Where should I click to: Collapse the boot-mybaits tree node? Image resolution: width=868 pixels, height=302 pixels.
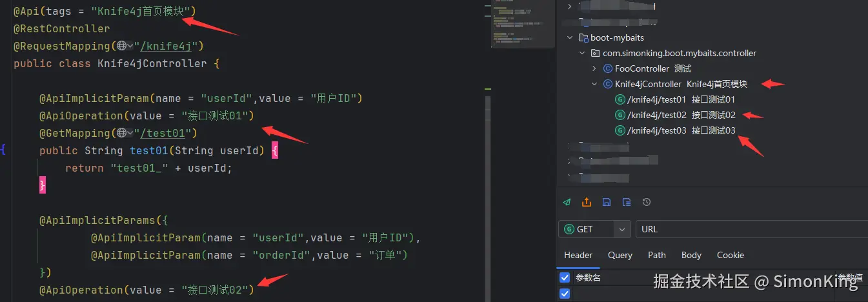570,37
